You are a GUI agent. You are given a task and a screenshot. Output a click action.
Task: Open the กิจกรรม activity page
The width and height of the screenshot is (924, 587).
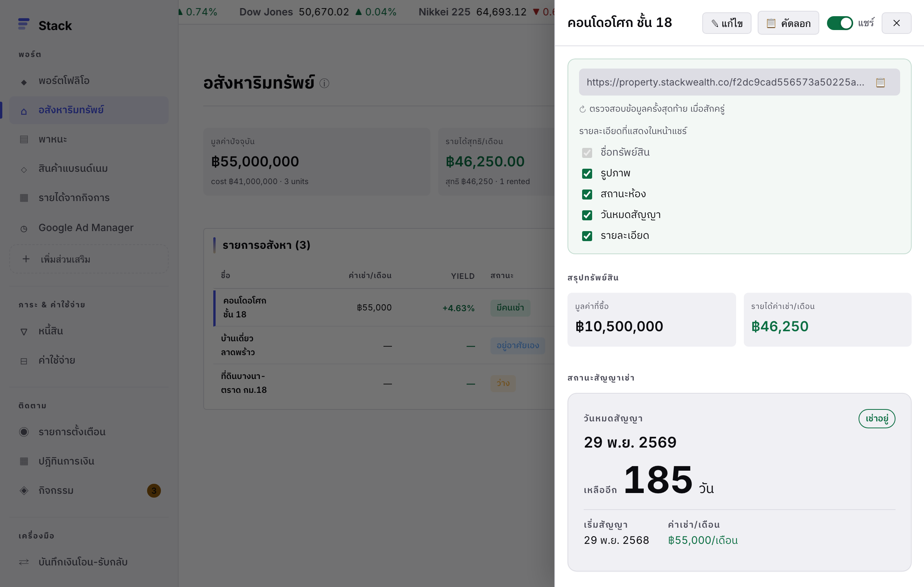[x=89, y=491]
